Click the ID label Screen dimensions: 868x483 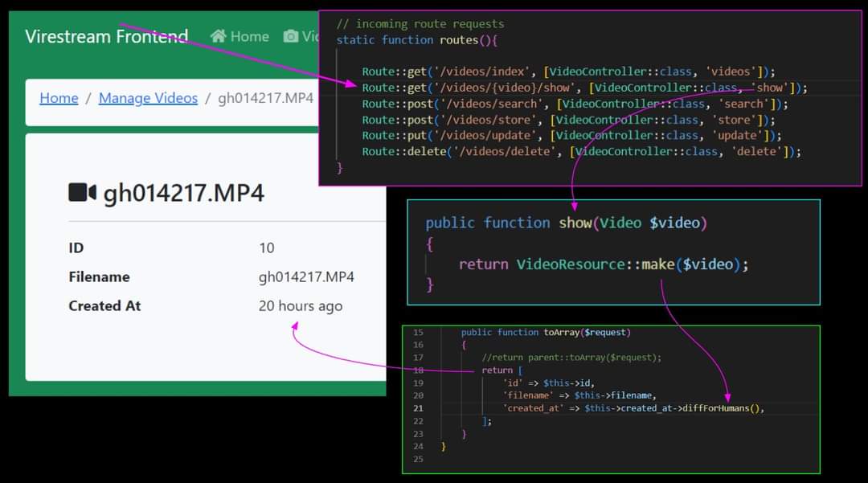click(x=76, y=248)
